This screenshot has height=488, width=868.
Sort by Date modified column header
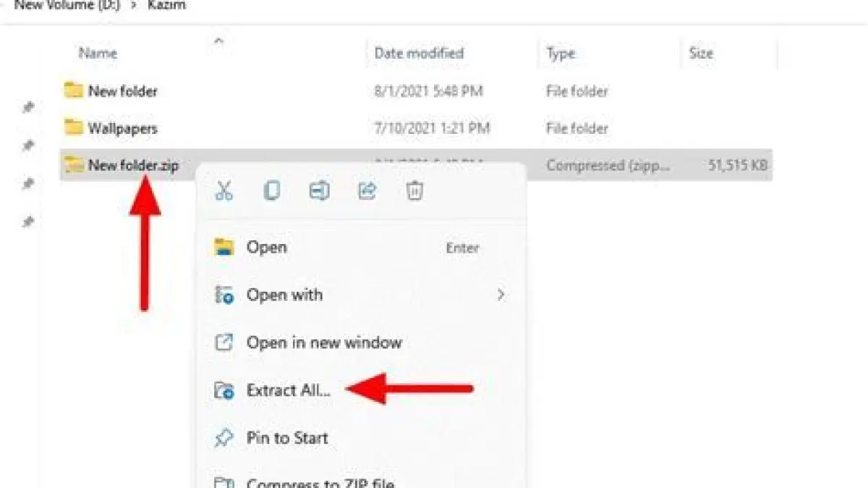419,53
